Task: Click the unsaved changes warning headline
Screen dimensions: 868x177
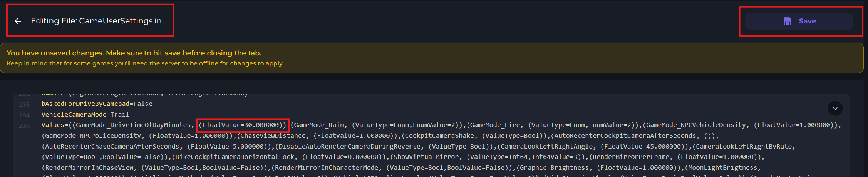Action: 134,53
